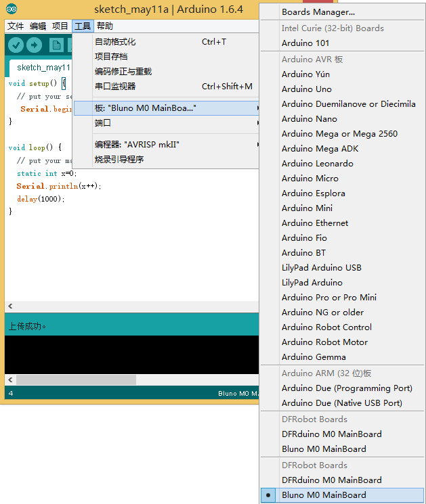This screenshot has height=504, width=426.
Task: Close the open 工具 menu
Action: coord(83,26)
